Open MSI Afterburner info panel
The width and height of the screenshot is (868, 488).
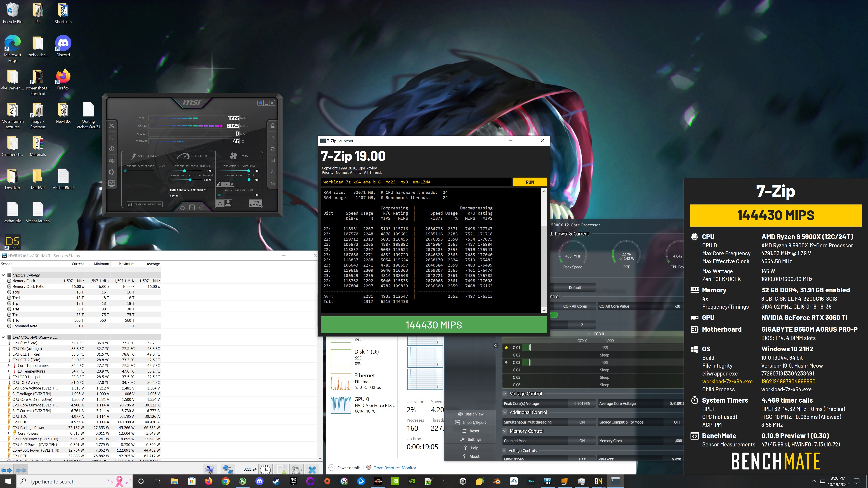point(111,149)
